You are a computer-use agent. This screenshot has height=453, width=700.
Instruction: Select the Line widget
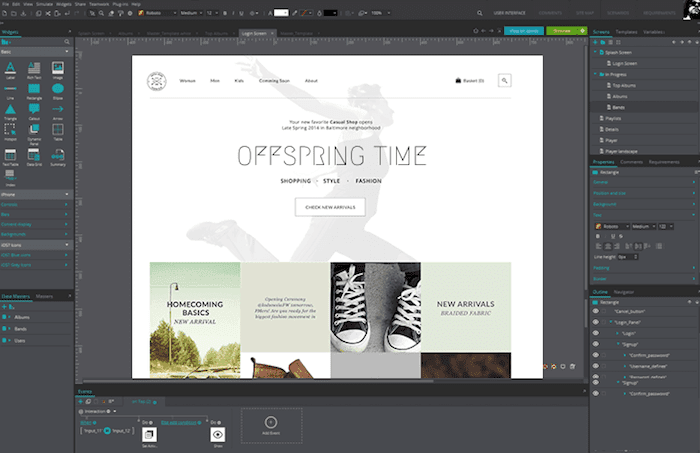[10, 91]
